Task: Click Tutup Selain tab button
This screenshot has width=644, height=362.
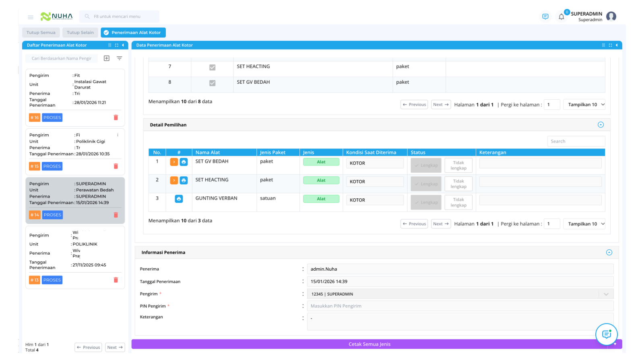Action: pyautogui.click(x=80, y=33)
